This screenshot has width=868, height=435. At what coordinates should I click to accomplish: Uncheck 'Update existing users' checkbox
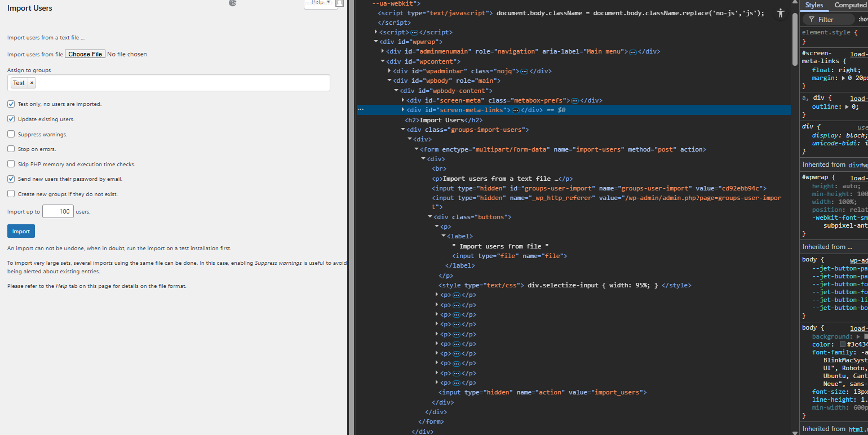point(11,119)
